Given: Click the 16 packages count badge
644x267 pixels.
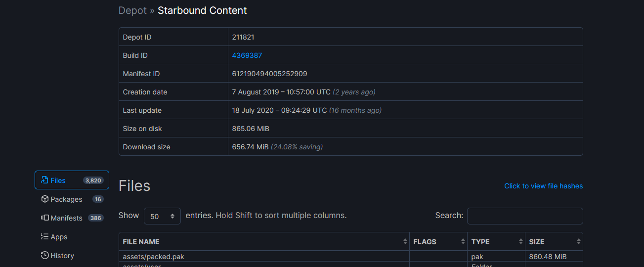Looking at the screenshot, I should point(98,199).
